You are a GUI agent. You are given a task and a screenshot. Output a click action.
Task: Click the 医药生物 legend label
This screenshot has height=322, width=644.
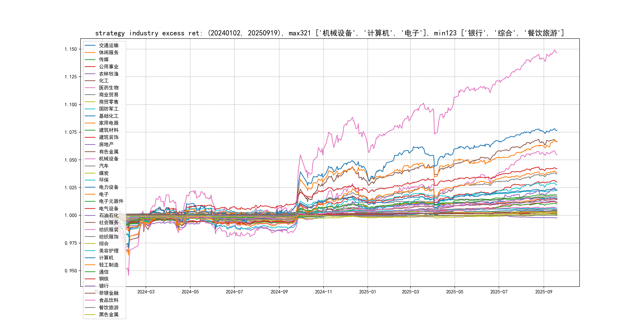[109, 88]
